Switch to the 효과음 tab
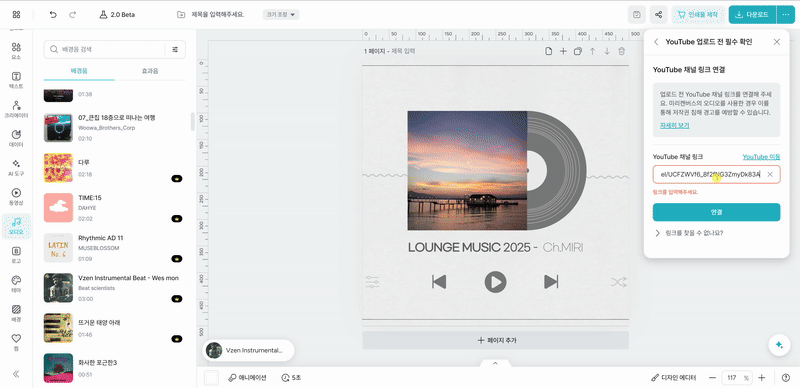The width and height of the screenshot is (800, 388). click(150, 71)
